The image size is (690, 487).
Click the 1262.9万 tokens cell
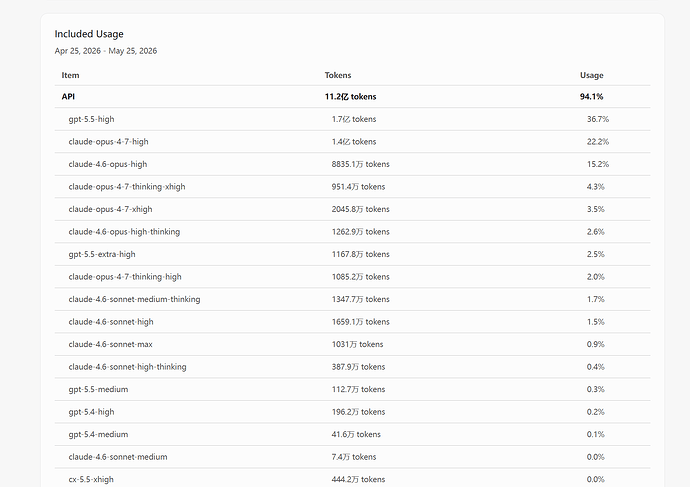click(x=360, y=232)
